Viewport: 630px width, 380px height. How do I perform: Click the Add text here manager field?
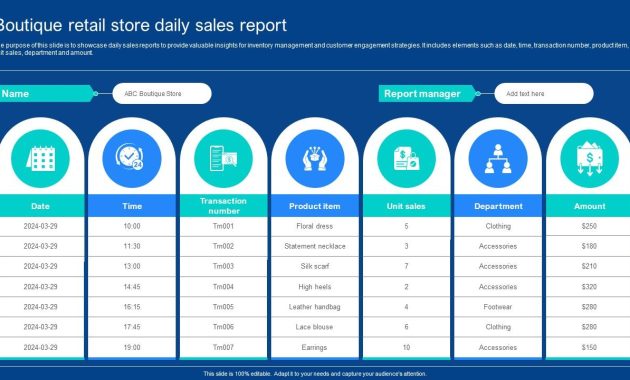[544, 94]
